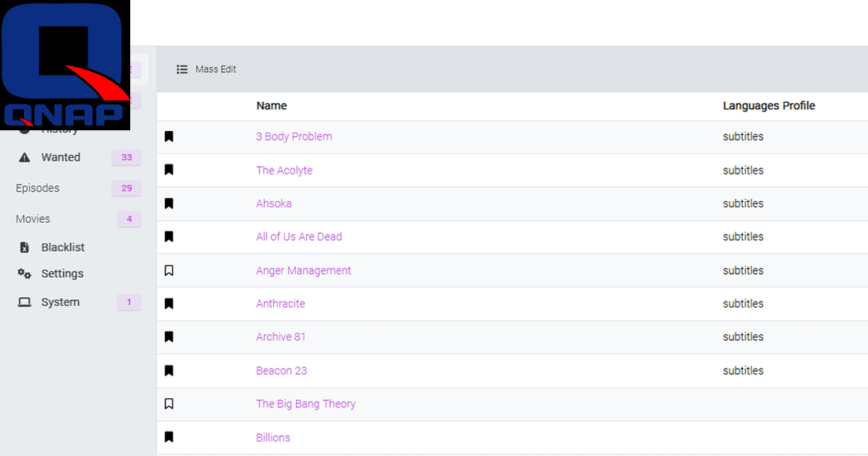
Task: Open the Archive 81 series link
Action: tap(281, 337)
